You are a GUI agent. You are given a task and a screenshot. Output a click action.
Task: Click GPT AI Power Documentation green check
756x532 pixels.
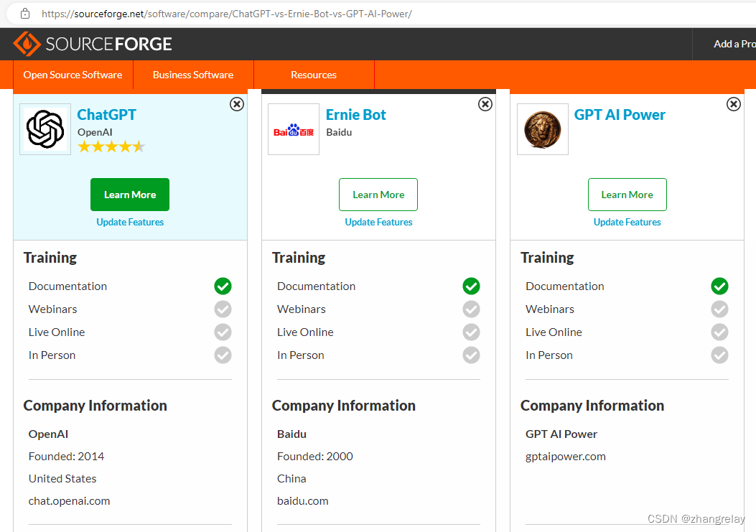719,286
